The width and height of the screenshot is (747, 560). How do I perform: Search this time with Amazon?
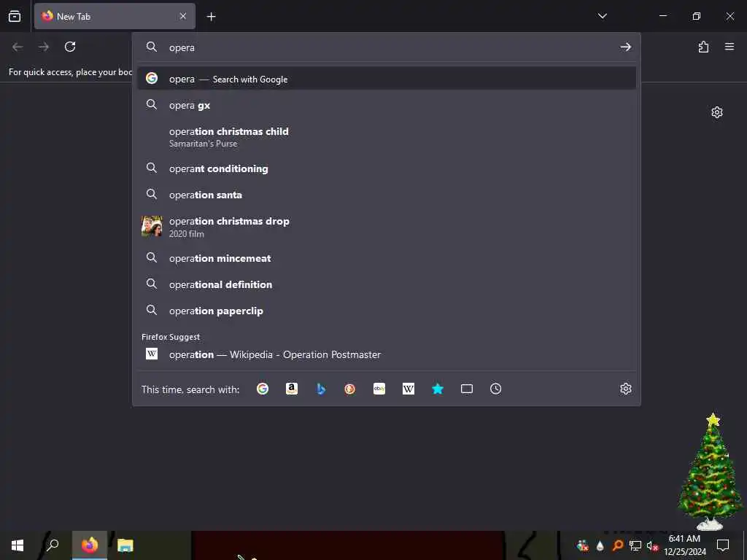[x=292, y=389]
